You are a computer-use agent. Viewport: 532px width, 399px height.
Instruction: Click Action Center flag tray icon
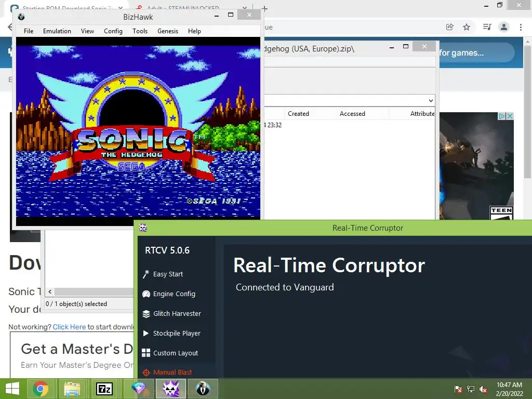pyautogui.click(x=458, y=389)
